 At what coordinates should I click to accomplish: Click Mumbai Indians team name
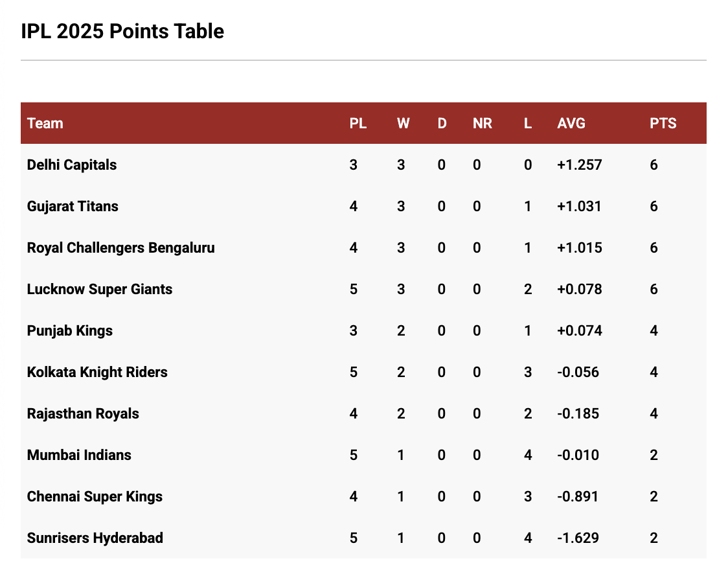[x=79, y=455]
